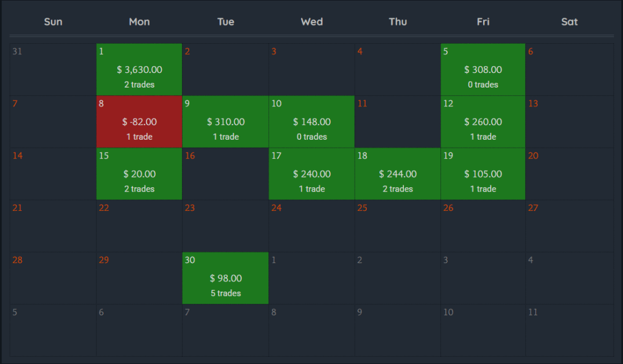Select the day 5 cell with $308.00
This screenshot has width=623, height=364.
(483, 69)
